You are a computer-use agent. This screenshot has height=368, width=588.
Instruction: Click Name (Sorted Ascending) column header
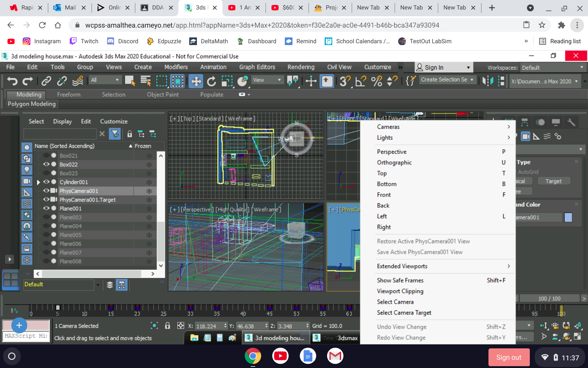[83, 146]
